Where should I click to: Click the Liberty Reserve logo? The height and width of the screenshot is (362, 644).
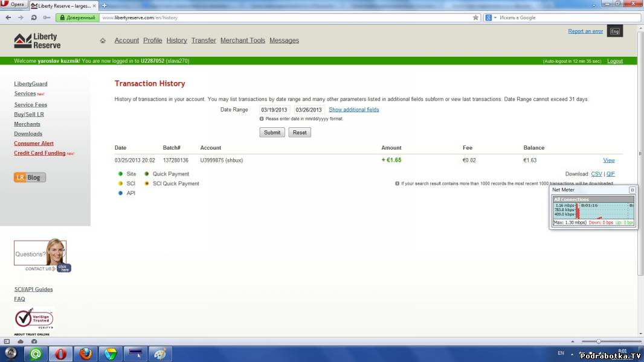click(37, 41)
